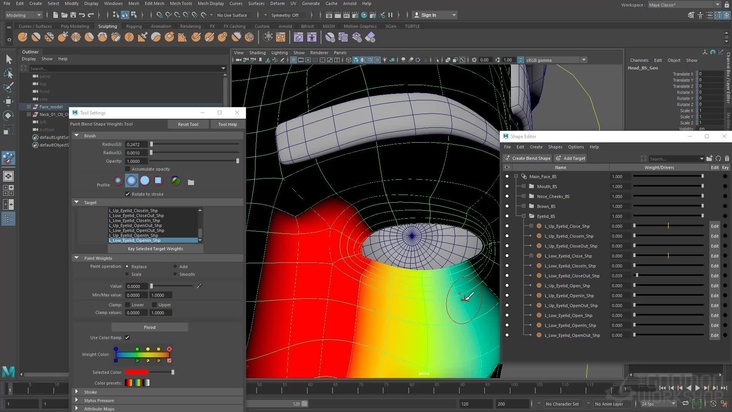The width and height of the screenshot is (732, 412).
Task: Select the Add paint operation radio
Action: click(175, 266)
